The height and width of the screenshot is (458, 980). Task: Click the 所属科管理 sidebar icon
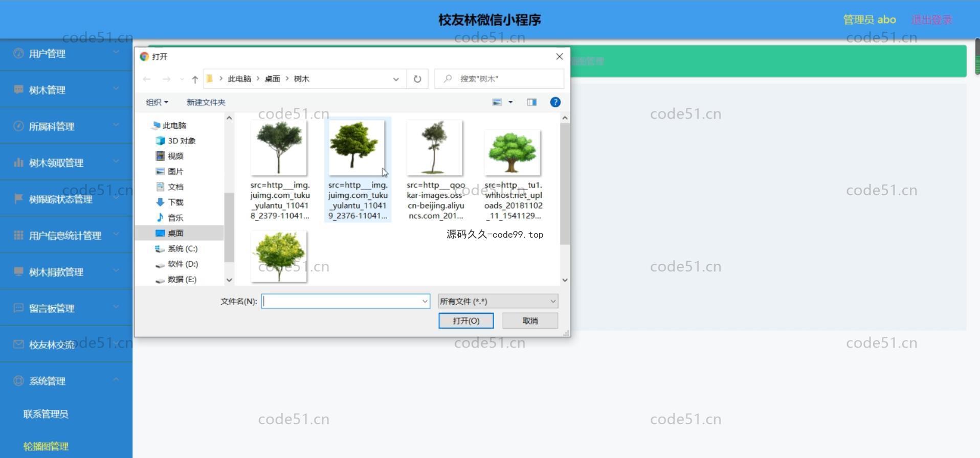[18, 126]
